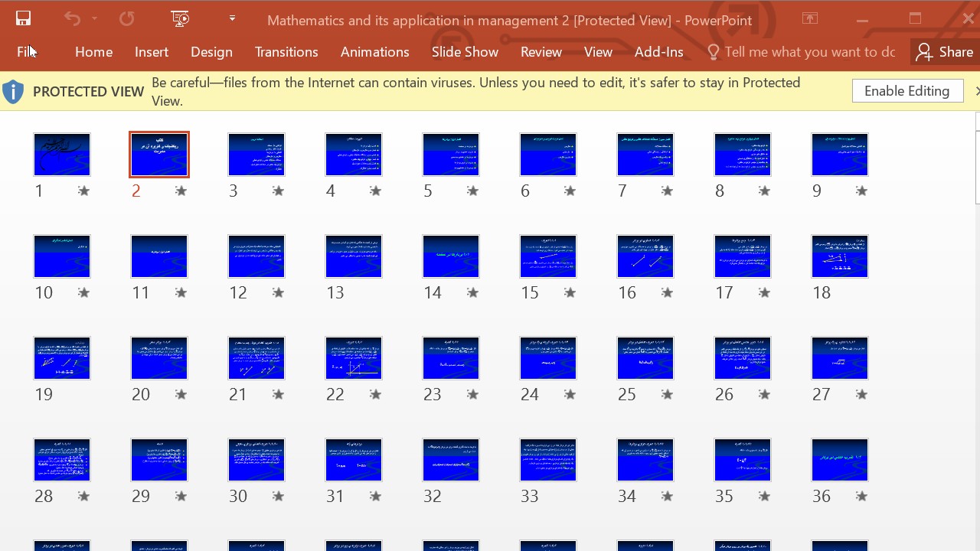The image size is (980, 551).
Task: Click transition star icon under slide 24
Action: pos(570,394)
